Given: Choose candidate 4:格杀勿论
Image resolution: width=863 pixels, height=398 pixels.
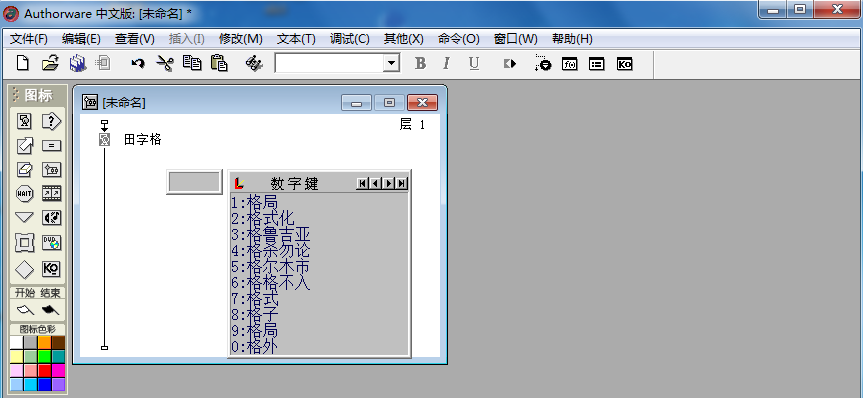Looking at the screenshot, I should tap(271, 251).
